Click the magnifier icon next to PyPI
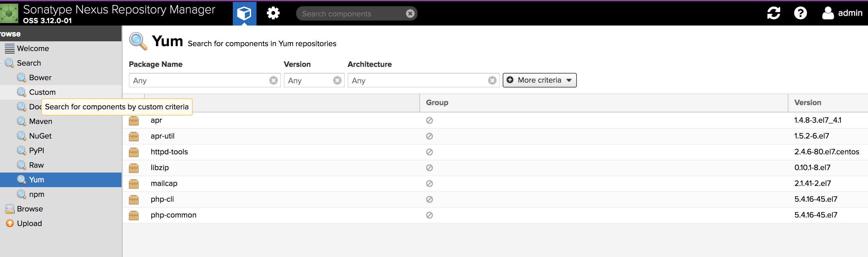Image resolution: width=868 pixels, height=257 pixels. [x=22, y=151]
